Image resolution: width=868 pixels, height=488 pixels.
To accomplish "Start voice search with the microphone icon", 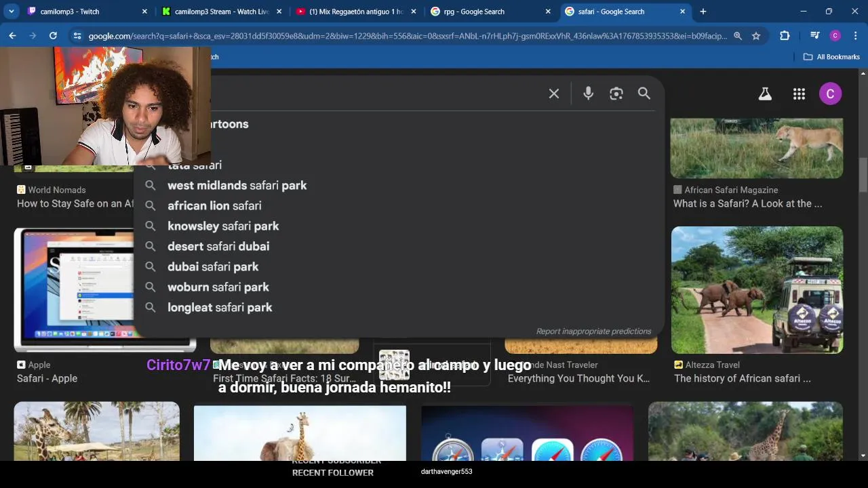I will (x=589, y=94).
